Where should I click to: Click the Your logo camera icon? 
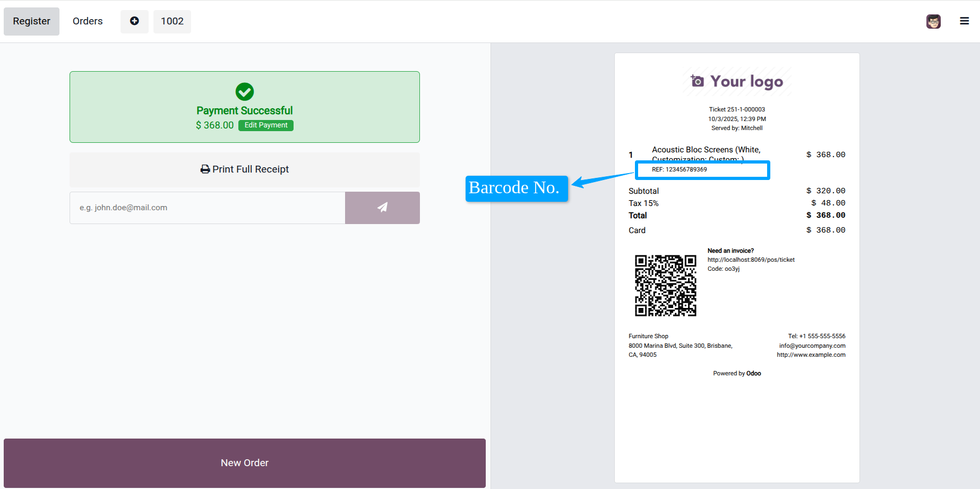click(697, 81)
